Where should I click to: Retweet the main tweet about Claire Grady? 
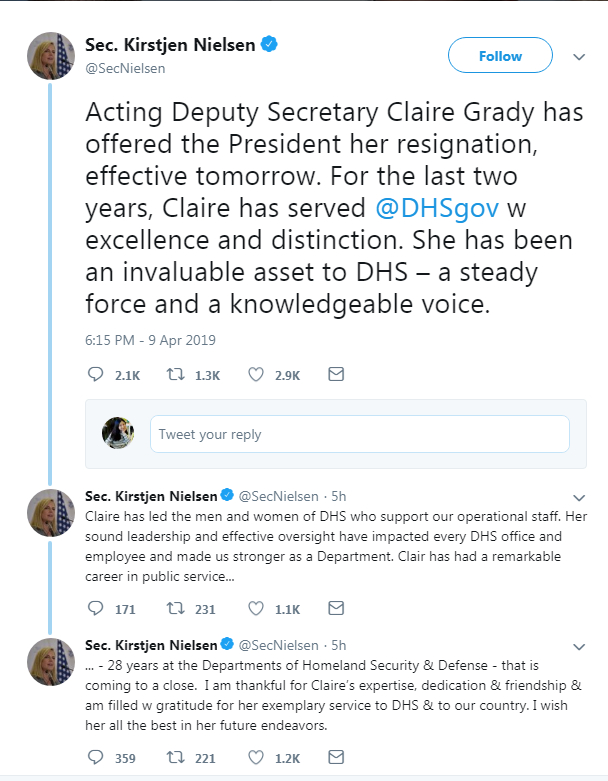tap(176, 374)
